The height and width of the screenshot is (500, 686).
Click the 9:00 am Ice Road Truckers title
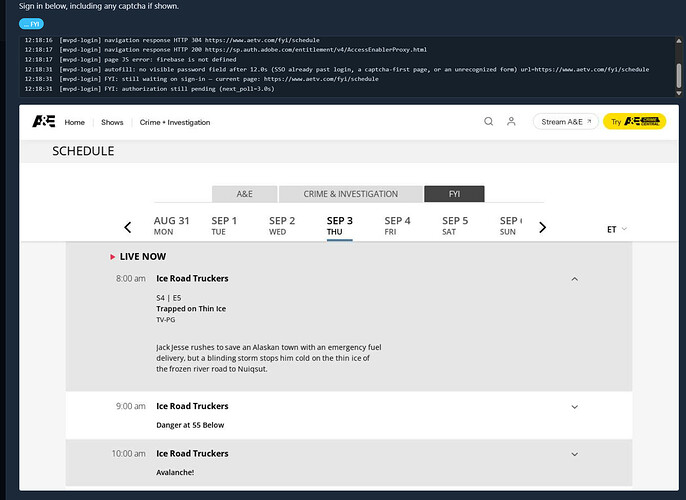[192, 406]
